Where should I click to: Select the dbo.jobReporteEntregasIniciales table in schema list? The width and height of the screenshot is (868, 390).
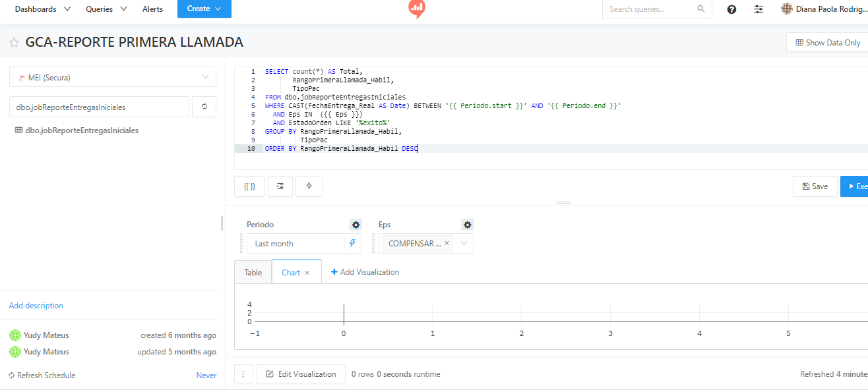[82, 130]
